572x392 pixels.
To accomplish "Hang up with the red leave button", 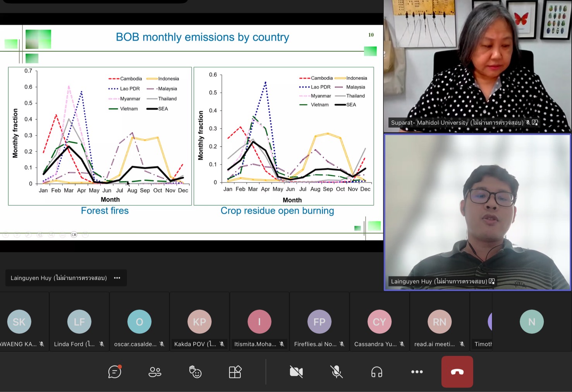I will point(457,372).
